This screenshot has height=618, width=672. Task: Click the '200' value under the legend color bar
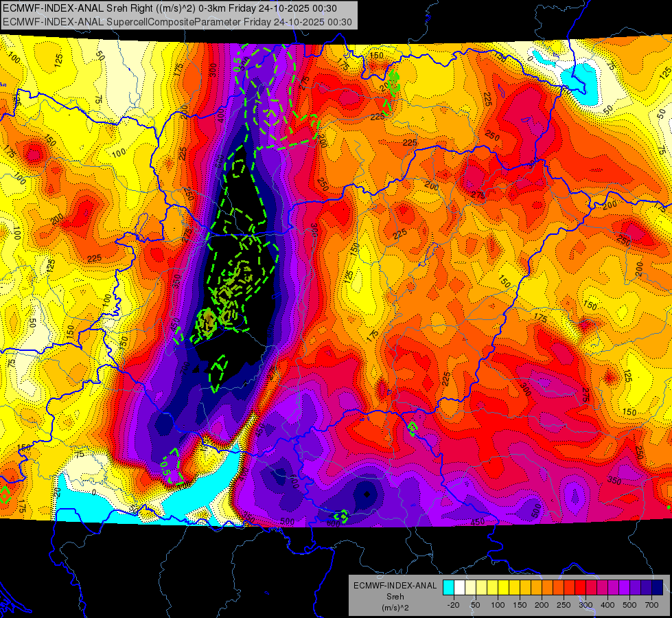click(x=542, y=605)
